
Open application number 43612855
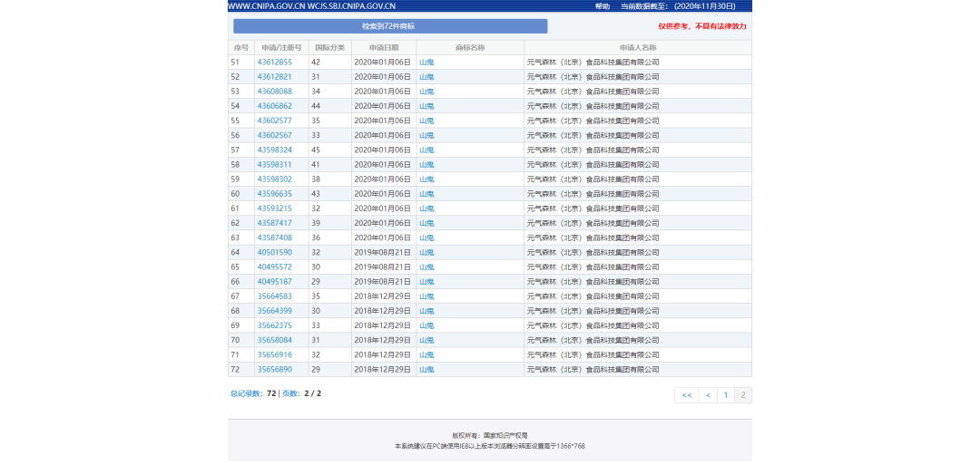[x=274, y=63]
